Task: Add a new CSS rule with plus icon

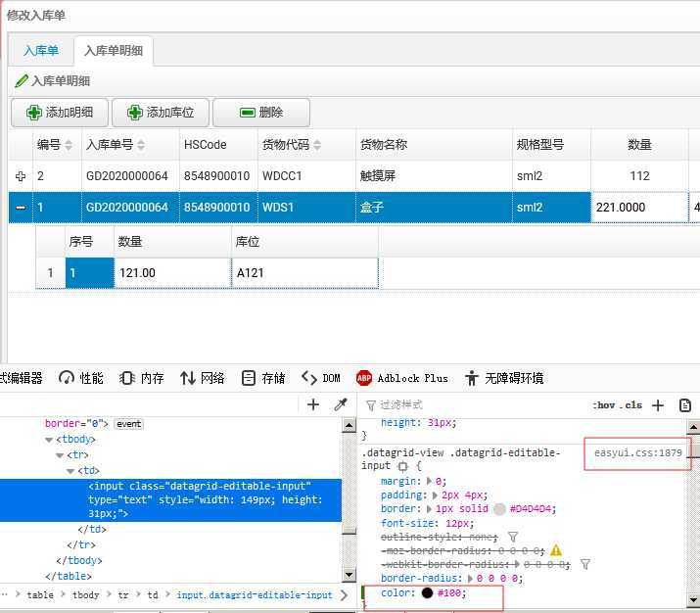Action: point(658,405)
